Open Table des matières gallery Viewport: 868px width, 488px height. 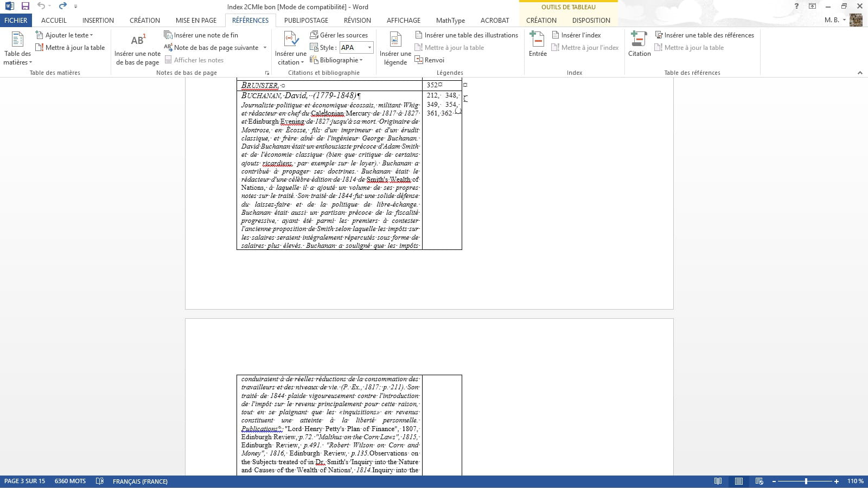coord(17,48)
